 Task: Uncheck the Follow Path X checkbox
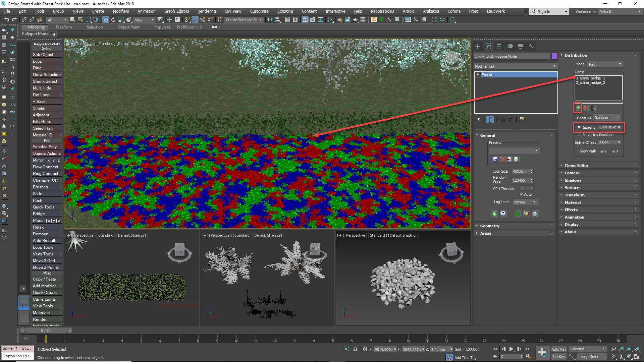coord(602,152)
